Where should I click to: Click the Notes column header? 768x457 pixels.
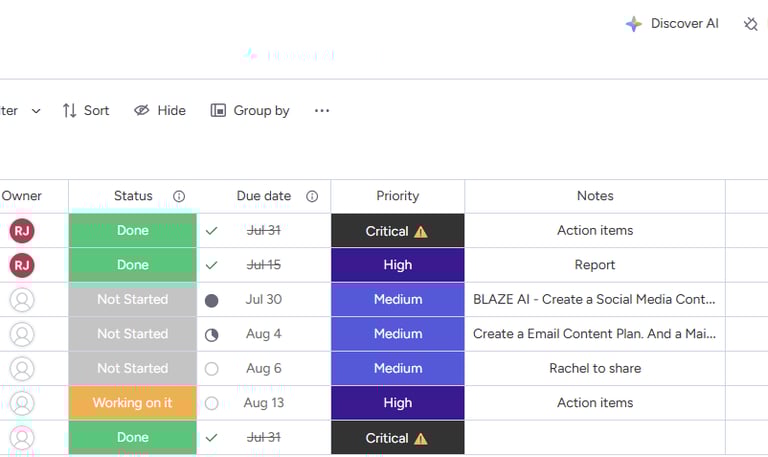(x=595, y=196)
